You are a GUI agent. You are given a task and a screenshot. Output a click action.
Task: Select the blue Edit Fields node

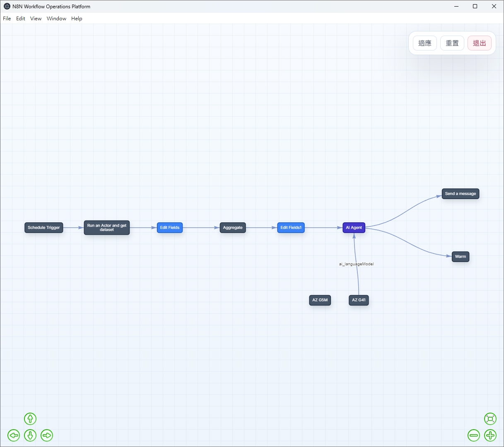click(170, 228)
